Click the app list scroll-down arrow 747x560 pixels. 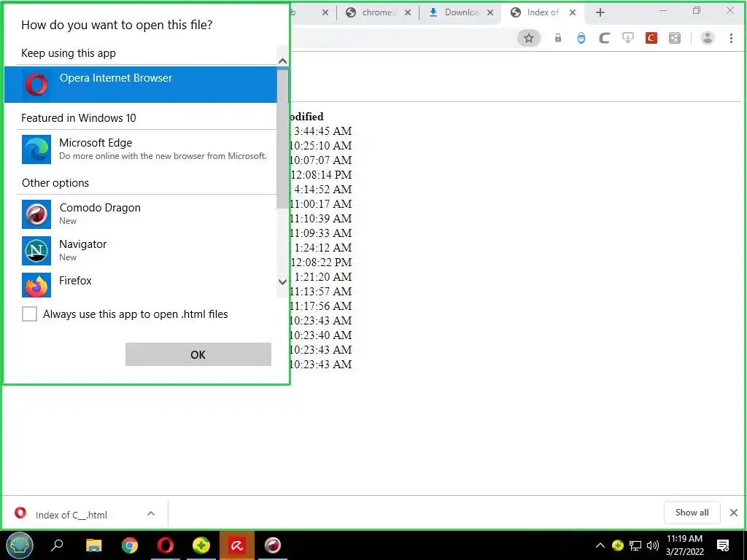(x=282, y=281)
